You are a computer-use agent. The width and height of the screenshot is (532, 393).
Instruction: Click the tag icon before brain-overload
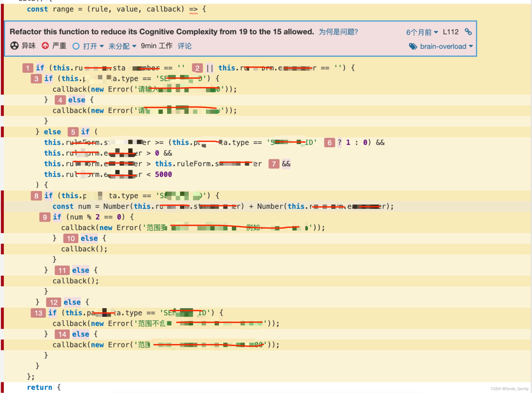(x=413, y=46)
